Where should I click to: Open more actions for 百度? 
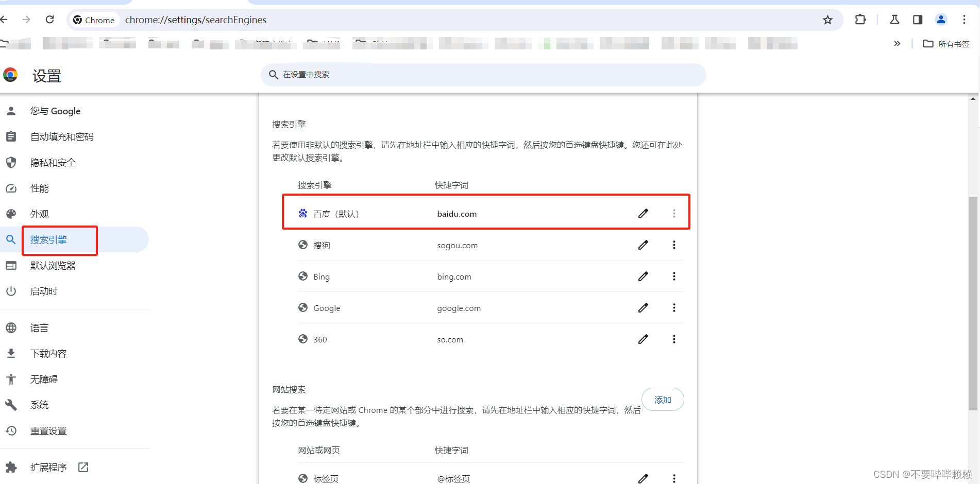pyautogui.click(x=674, y=213)
